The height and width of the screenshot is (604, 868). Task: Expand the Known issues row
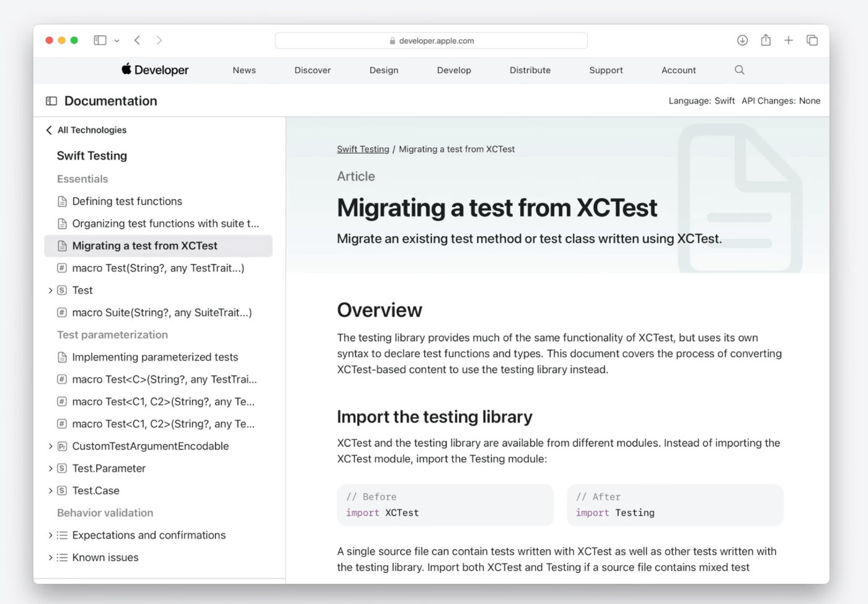[50, 557]
